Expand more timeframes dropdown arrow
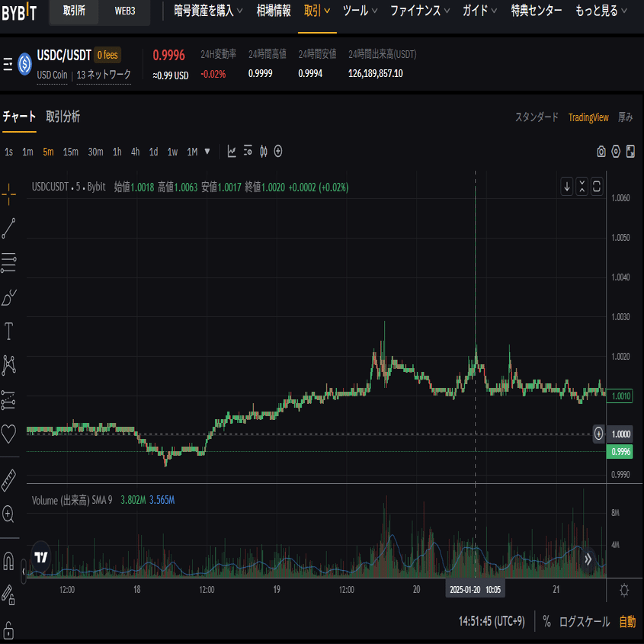The width and height of the screenshot is (644, 644). tap(207, 152)
